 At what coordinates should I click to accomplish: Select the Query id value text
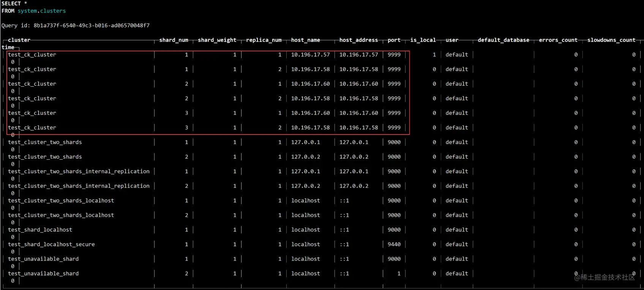pyautogui.click(x=92, y=25)
